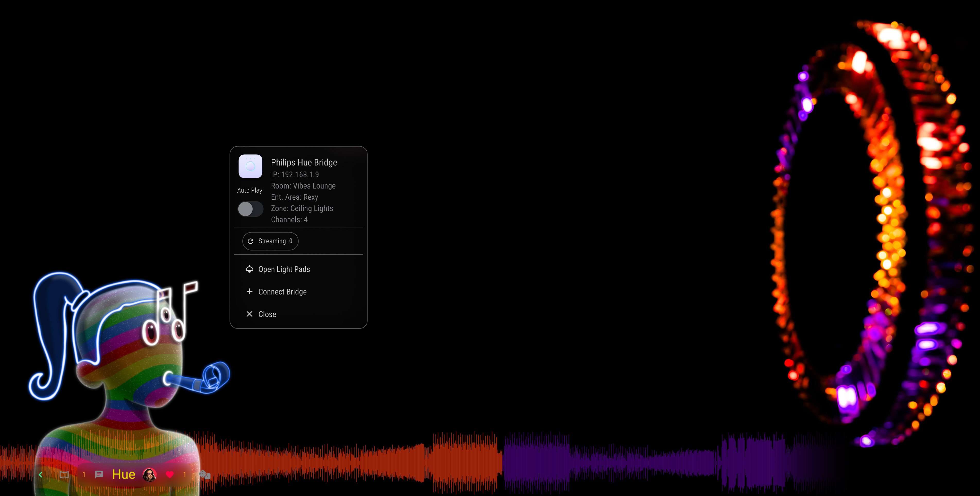Click the green back chevron
980x496 pixels.
41,474
